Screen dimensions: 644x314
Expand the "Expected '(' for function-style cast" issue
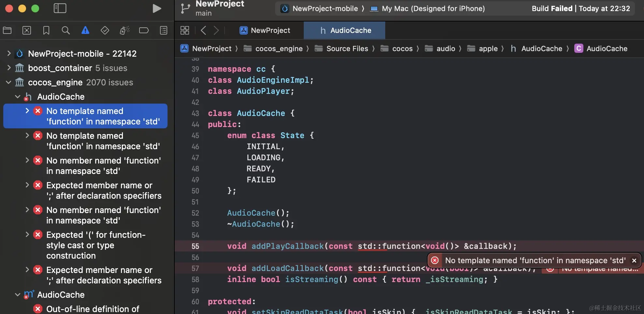27,235
